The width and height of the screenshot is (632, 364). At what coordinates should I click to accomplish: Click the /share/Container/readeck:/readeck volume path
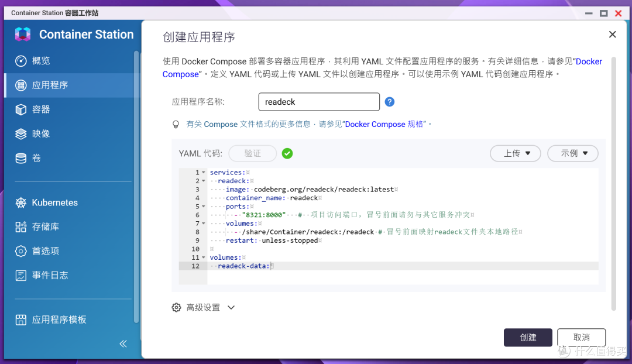pyautogui.click(x=308, y=232)
